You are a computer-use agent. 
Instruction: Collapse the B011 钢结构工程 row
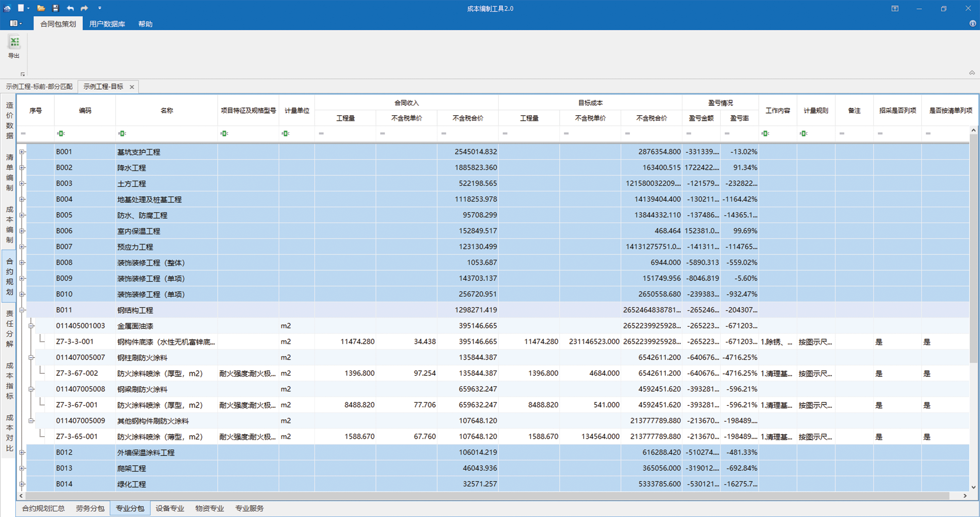tap(22, 310)
